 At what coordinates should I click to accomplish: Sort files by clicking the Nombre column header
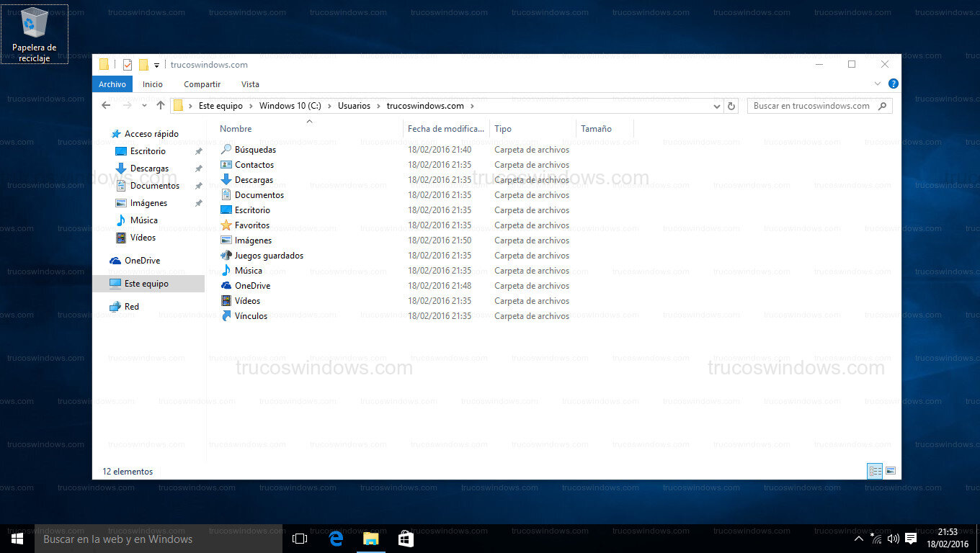click(x=236, y=128)
